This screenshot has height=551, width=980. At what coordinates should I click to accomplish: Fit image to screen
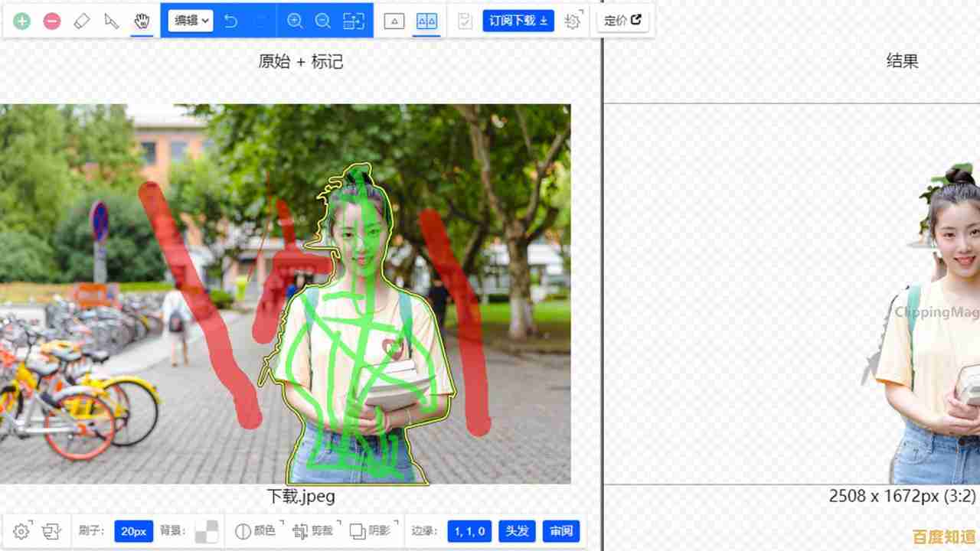(x=353, y=21)
